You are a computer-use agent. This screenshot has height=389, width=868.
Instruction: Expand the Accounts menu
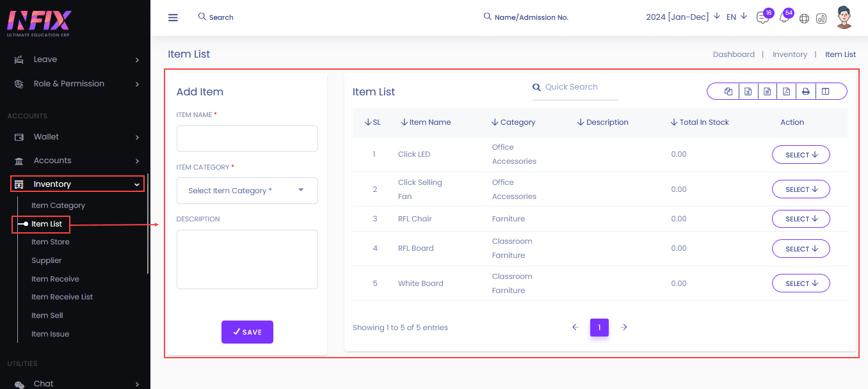tap(137, 161)
